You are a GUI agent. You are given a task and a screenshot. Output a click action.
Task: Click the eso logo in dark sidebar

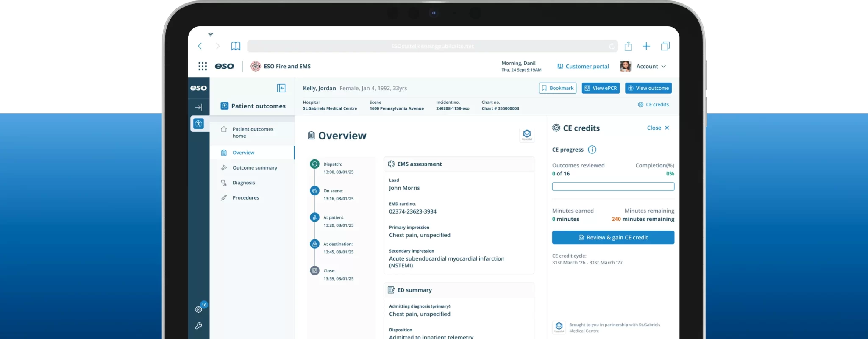click(x=198, y=88)
